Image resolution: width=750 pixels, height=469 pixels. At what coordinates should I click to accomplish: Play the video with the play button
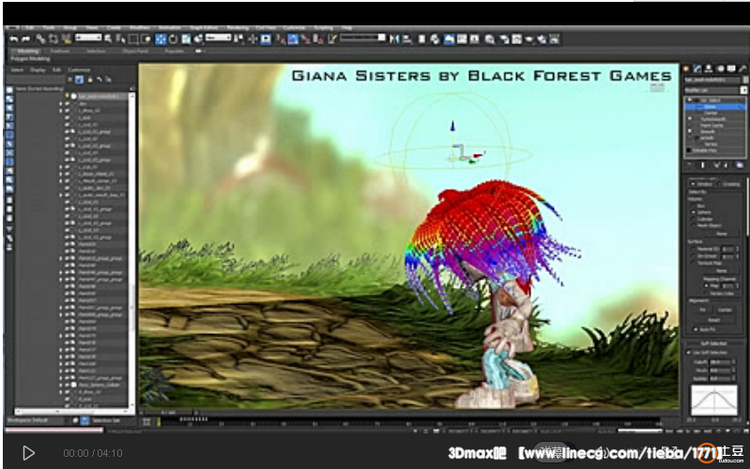tap(29, 453)
